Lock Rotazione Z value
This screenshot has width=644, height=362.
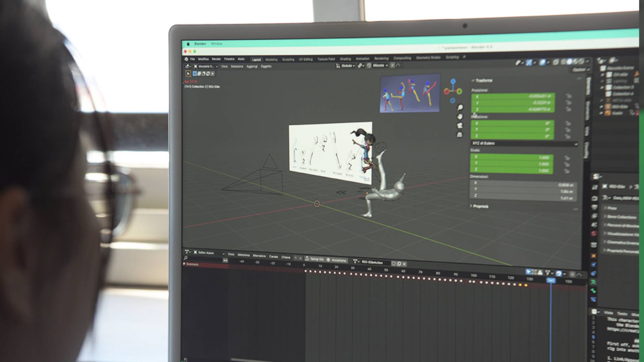568,136
